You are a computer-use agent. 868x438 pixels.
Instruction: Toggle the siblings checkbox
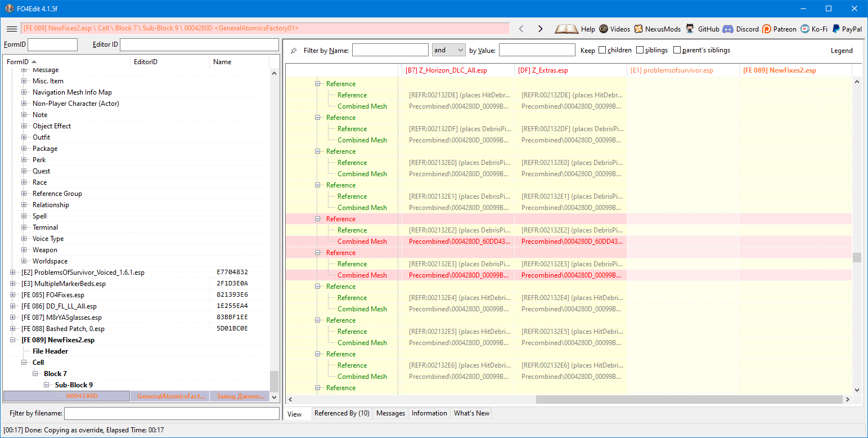click(640, 50)
